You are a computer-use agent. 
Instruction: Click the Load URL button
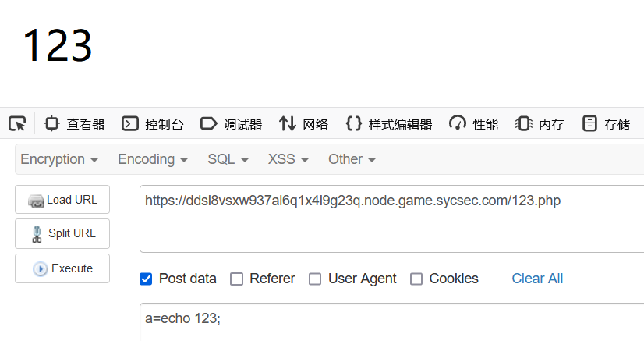tap(62, 200)
